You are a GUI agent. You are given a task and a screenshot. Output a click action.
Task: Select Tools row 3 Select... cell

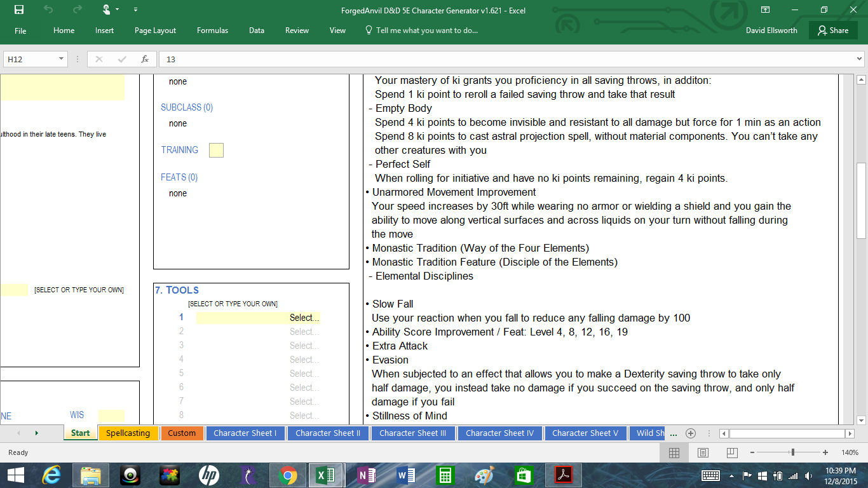pyautogui.click(x=258, y=346)
